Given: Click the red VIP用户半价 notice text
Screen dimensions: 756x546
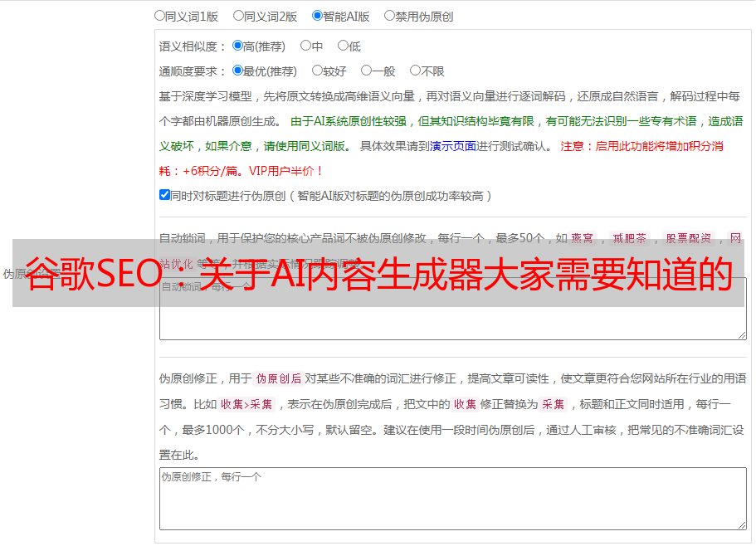Looking at the screenshot, I should [x=286, y=171].
